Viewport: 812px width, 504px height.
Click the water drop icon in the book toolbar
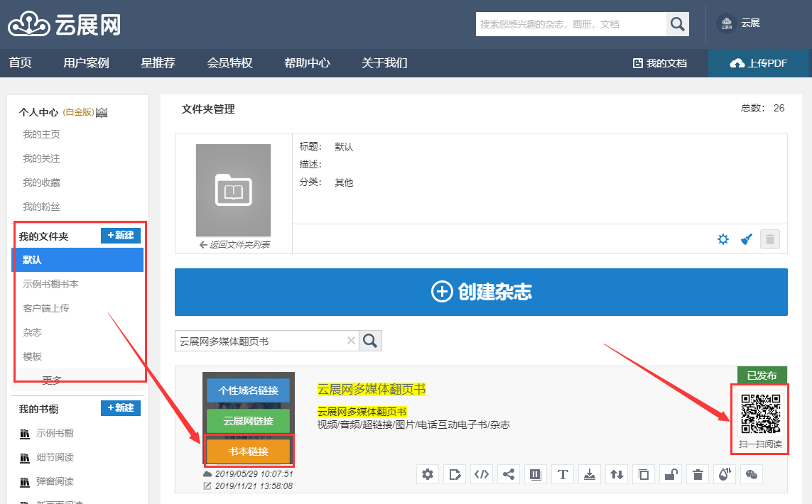click(x=725, y=474)
